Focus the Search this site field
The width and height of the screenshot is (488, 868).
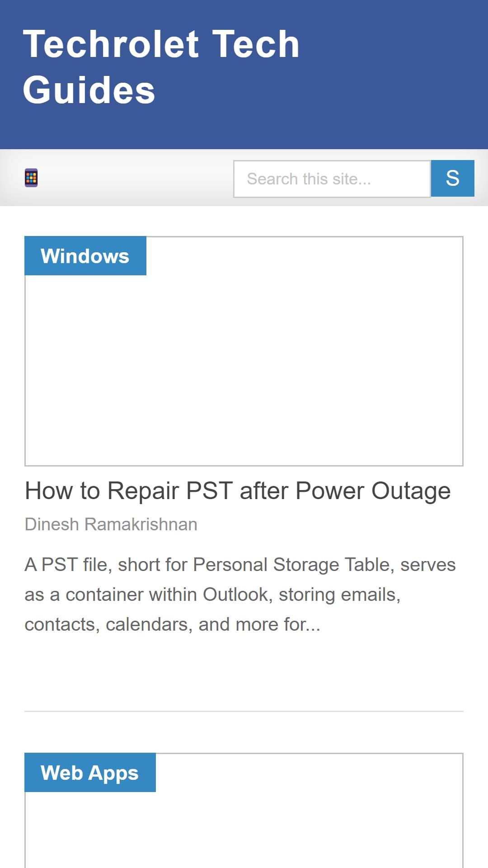tap(332, 179)
